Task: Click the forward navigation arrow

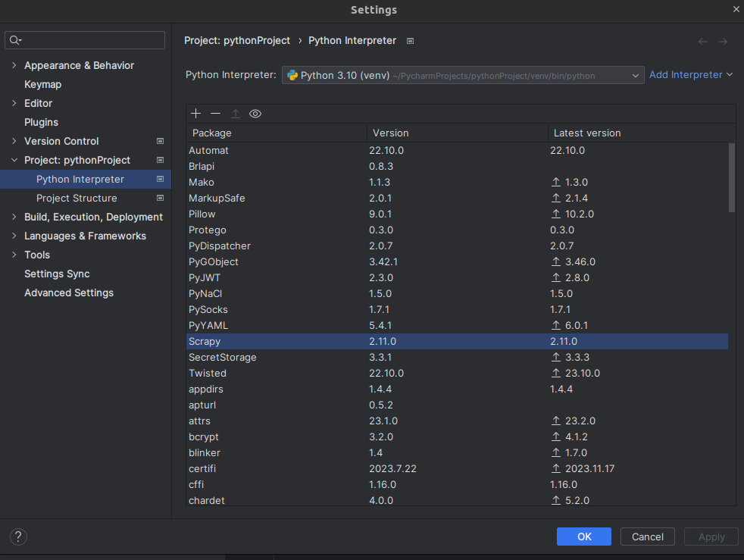Action: (723, 42)
